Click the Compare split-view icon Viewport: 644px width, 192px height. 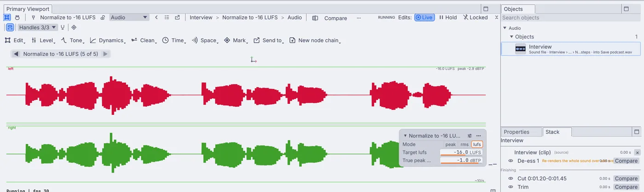pos(315,18)
